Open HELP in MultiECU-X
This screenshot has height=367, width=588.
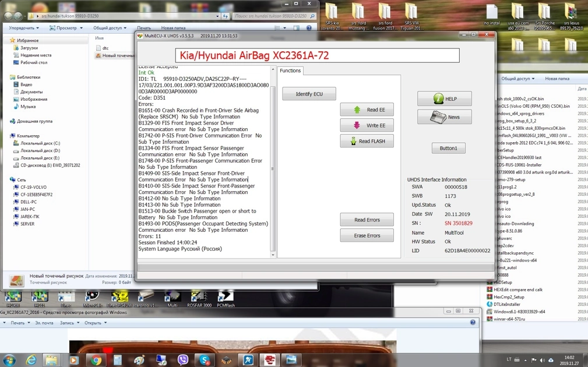[x=445, y=98]
